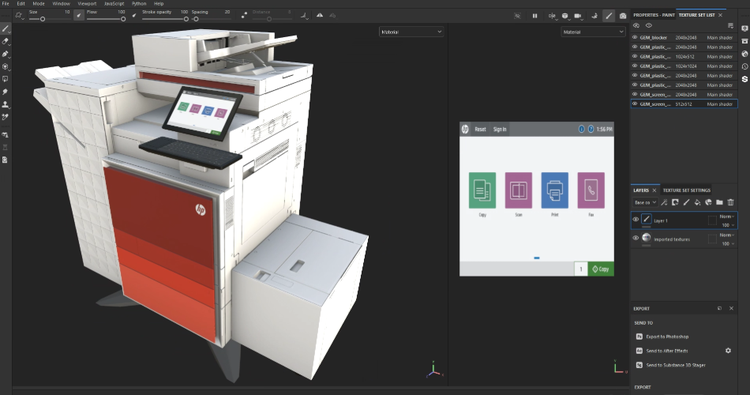Add a new folder in Layers

[719, 202]
